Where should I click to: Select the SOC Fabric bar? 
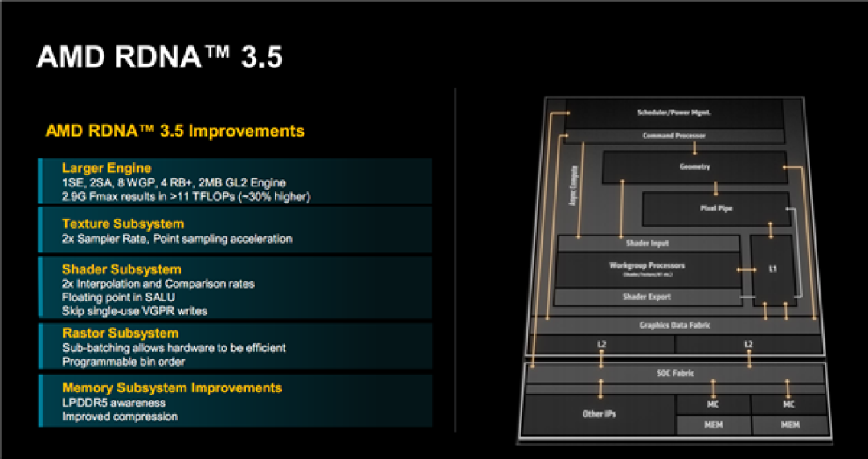tap(675, 373)
